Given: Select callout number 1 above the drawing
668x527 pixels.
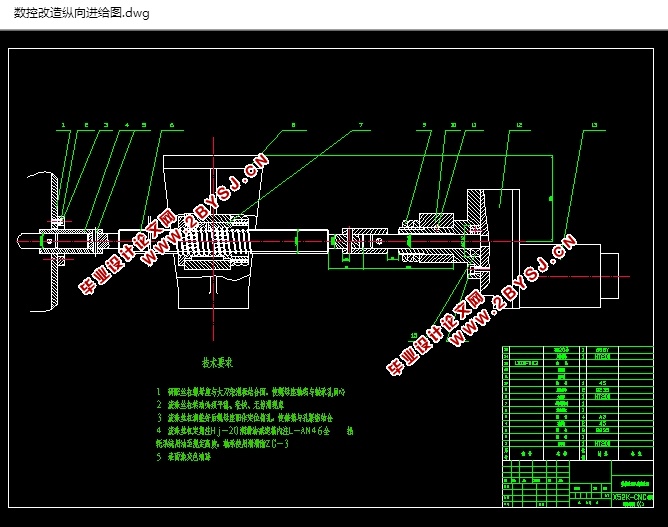Looking at the screenshot, I should (63, 125).
